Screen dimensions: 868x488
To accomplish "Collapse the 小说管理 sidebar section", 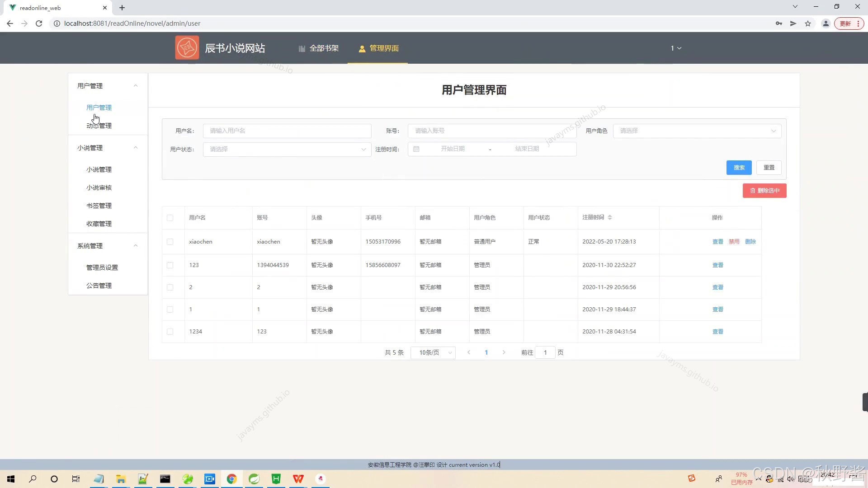I will coord(136,148).
